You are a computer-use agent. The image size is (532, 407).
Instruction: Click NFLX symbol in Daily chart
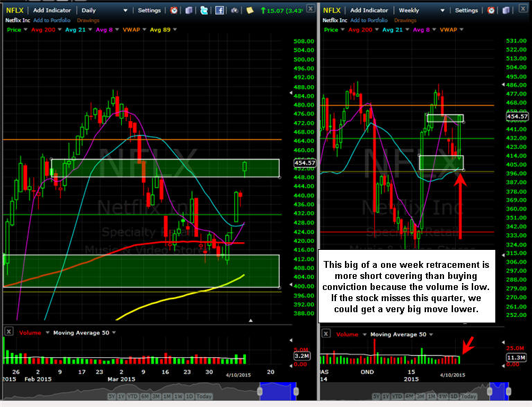(15, 10)
